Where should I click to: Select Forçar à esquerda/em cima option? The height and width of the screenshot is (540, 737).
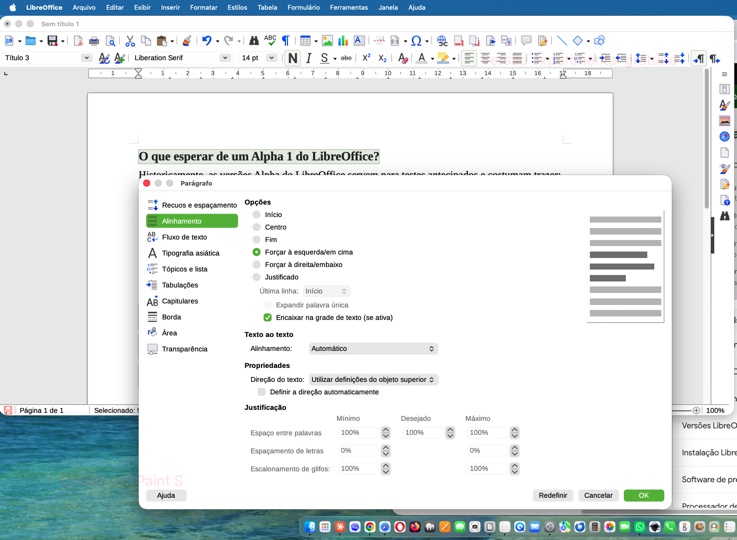(256, 252)
